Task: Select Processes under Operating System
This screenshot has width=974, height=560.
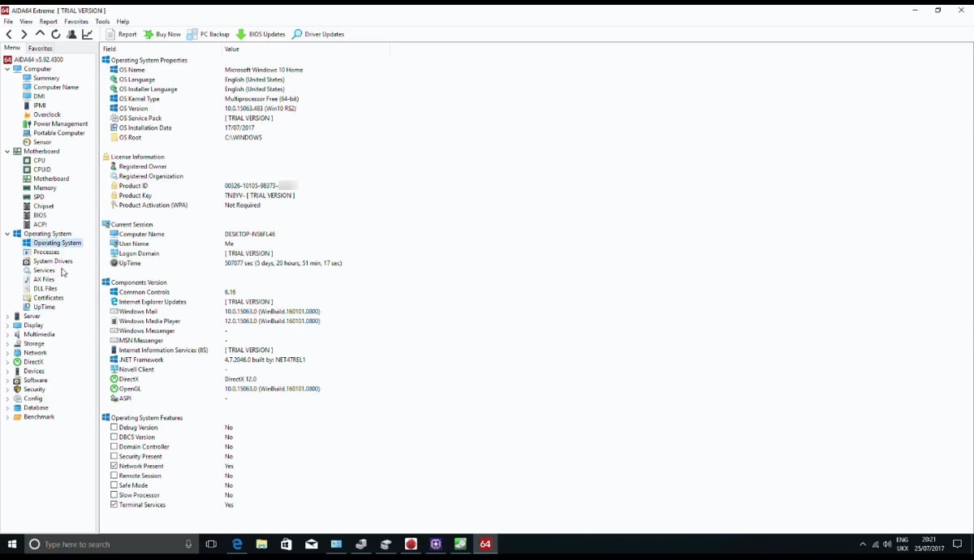Action: click(x=46, y=252)
